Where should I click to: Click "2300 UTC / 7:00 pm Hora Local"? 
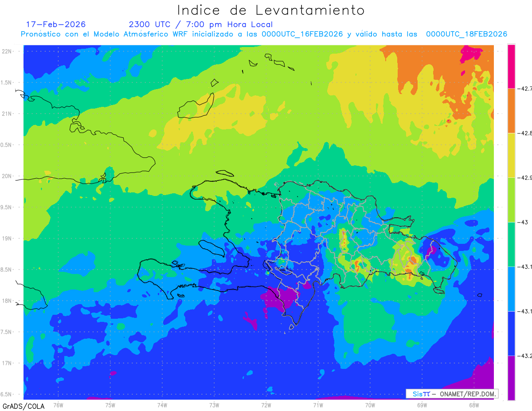coord(200,24)
